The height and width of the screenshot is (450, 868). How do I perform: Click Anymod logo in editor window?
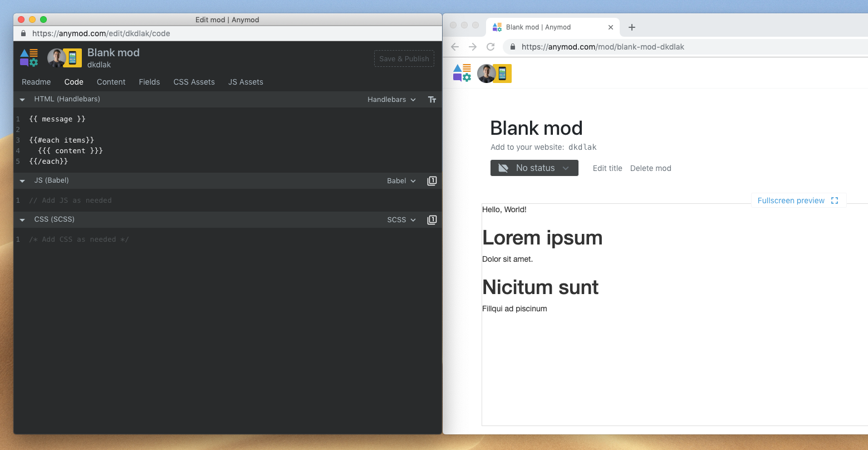pos(29,58)
